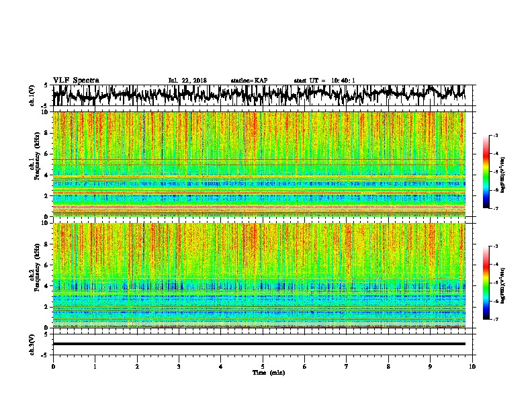Click time axis tick label "9"
The image size is (532, 411).
coord(430,367)
